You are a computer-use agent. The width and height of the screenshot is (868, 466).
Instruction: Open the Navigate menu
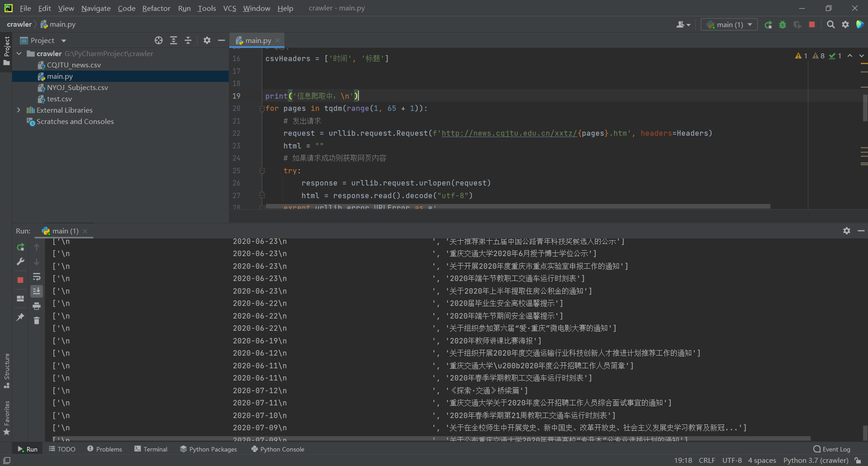click(96, 8)
